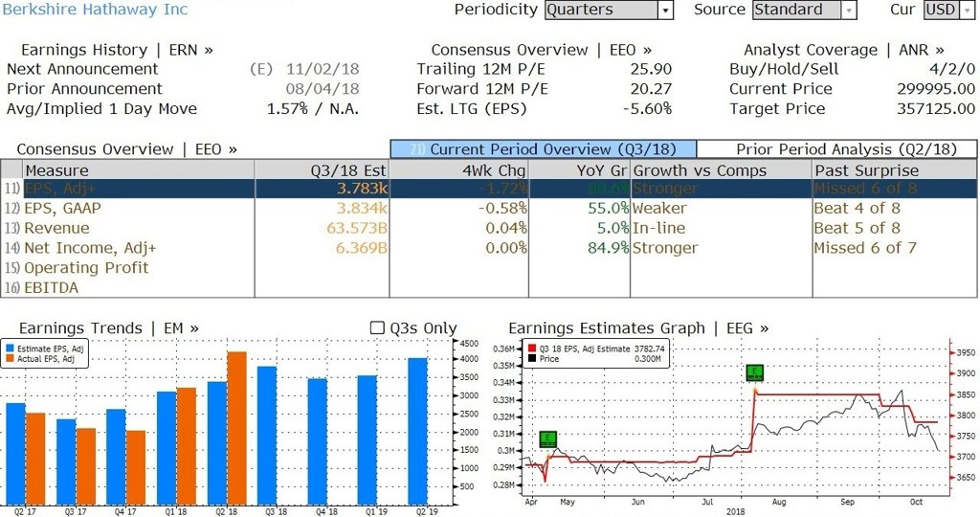Click Current Price value 299995.00
The width and height of the screenshot is (980, 517).
tap(936, 89)
